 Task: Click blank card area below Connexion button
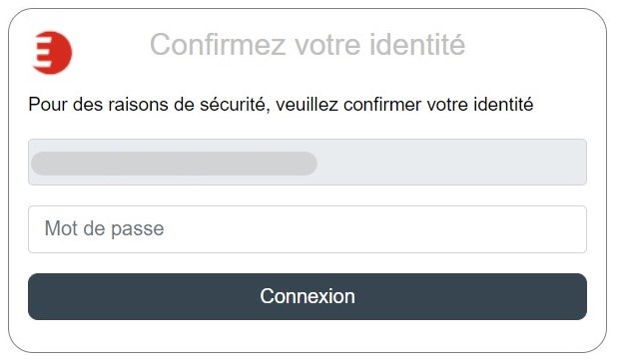coord(308,336)
